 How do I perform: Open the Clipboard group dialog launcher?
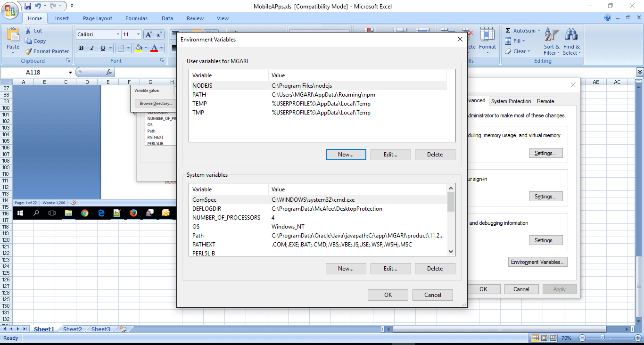[x=68, y=61]
